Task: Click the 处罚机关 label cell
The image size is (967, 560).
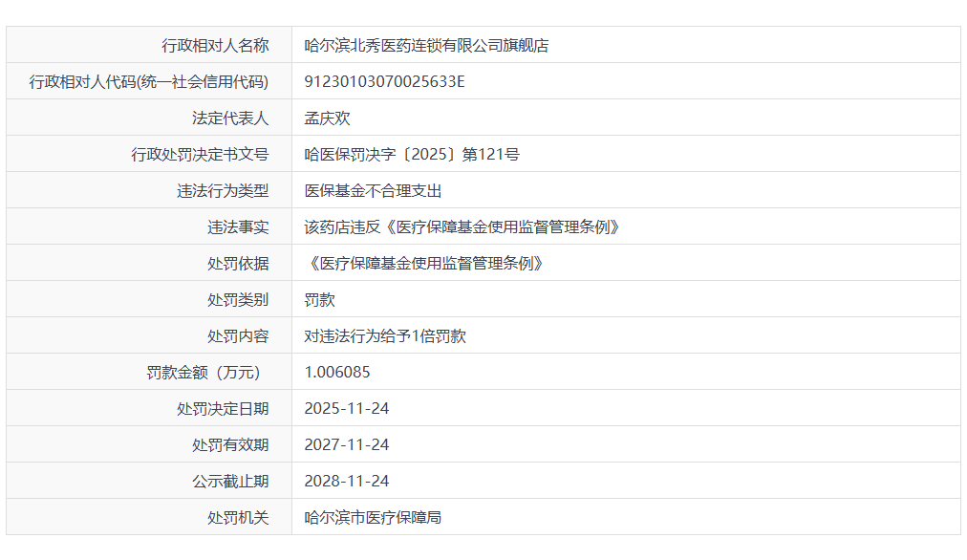Action: coord(238,517)
